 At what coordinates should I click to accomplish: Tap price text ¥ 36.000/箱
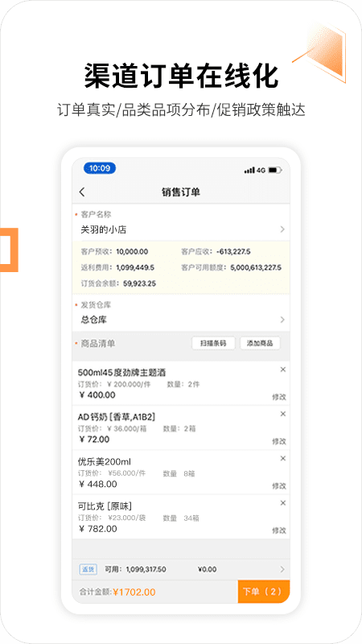(x=127, y=429)
